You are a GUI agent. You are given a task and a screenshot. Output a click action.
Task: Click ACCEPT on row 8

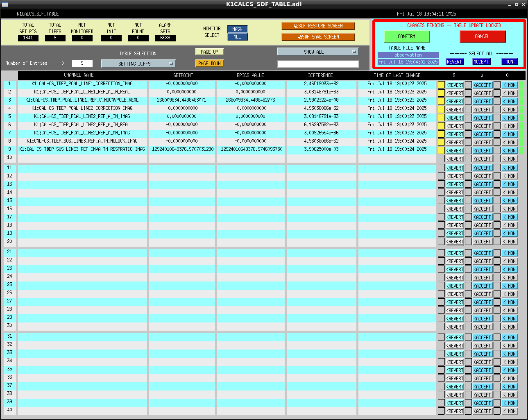click(483, 142)
